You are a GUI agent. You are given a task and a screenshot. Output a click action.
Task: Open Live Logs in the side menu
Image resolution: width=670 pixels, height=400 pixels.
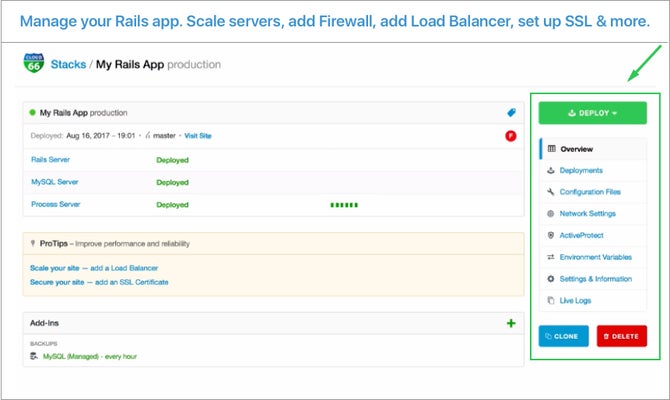[x=593, y=300]
